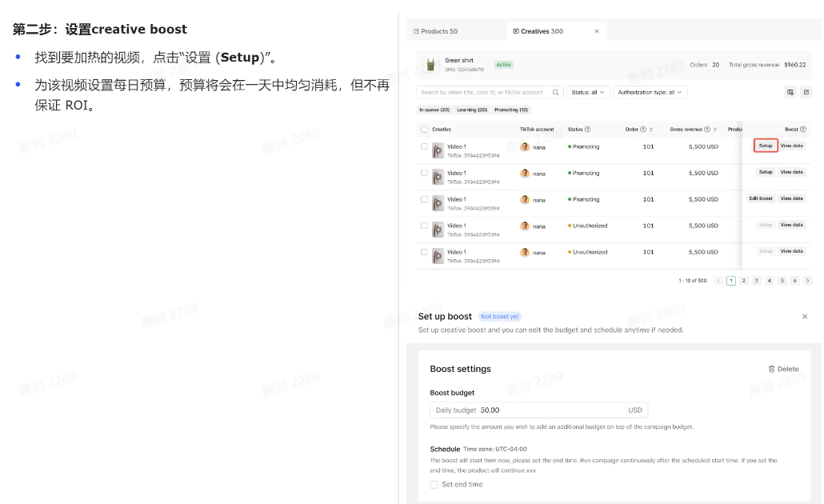Click the Green shirt product name

coord(458,61)
